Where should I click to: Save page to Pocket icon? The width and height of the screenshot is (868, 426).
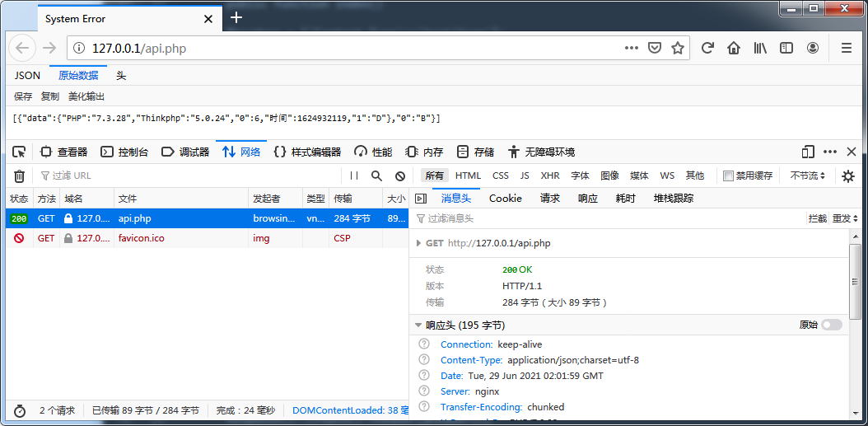click(x=655, y=48)
